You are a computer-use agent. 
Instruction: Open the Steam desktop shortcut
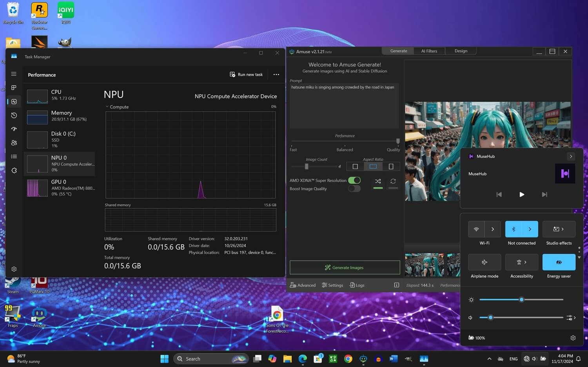(13, 285)
